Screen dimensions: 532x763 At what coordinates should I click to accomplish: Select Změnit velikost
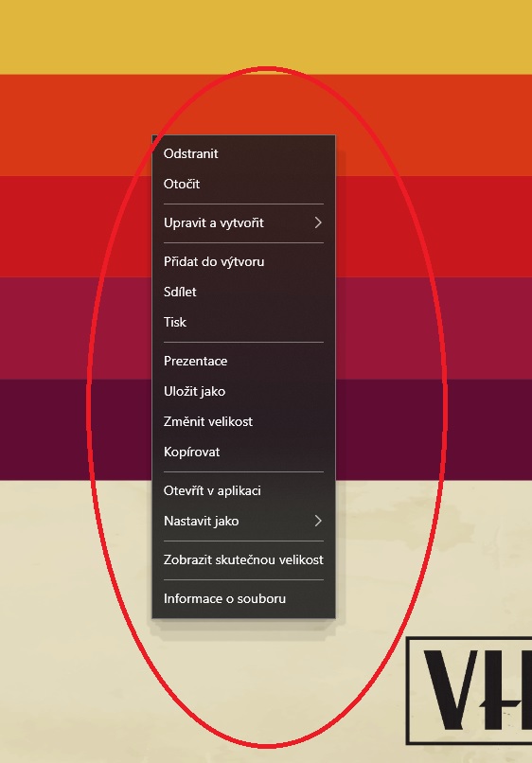tap(243, 421)
